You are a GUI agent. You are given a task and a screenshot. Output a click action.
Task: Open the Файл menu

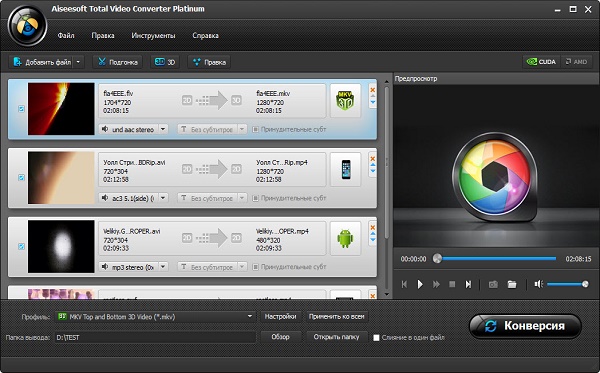click(66, 35)
